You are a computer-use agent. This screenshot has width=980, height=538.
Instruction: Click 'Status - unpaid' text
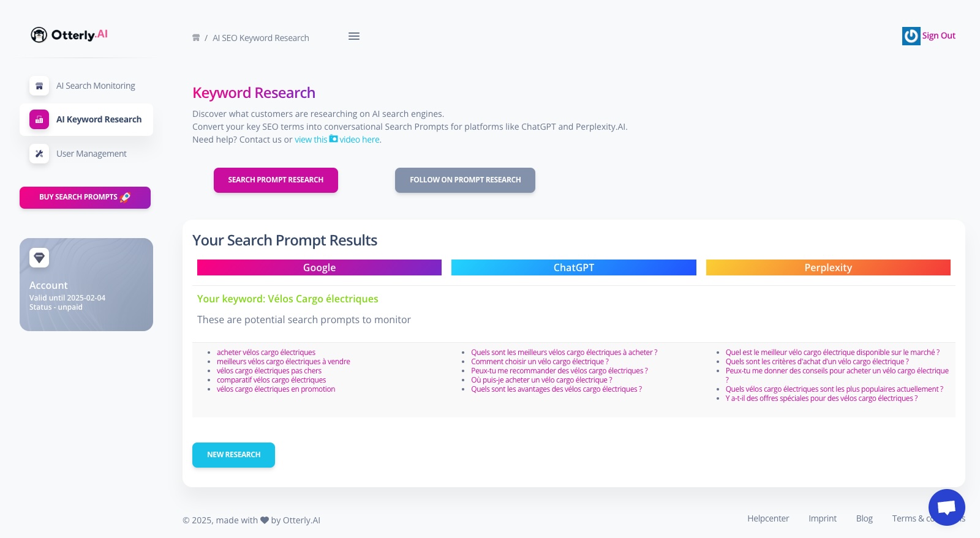click(x=56, y=307)
